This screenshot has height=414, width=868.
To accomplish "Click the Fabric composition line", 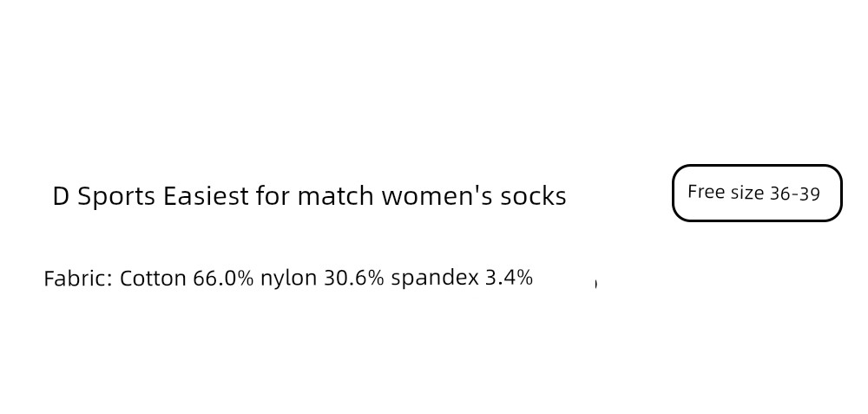I will [288, 278].
